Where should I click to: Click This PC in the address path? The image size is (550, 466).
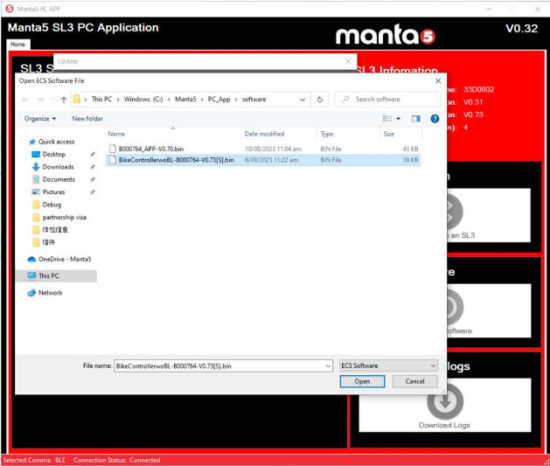(x=102, y=99)
